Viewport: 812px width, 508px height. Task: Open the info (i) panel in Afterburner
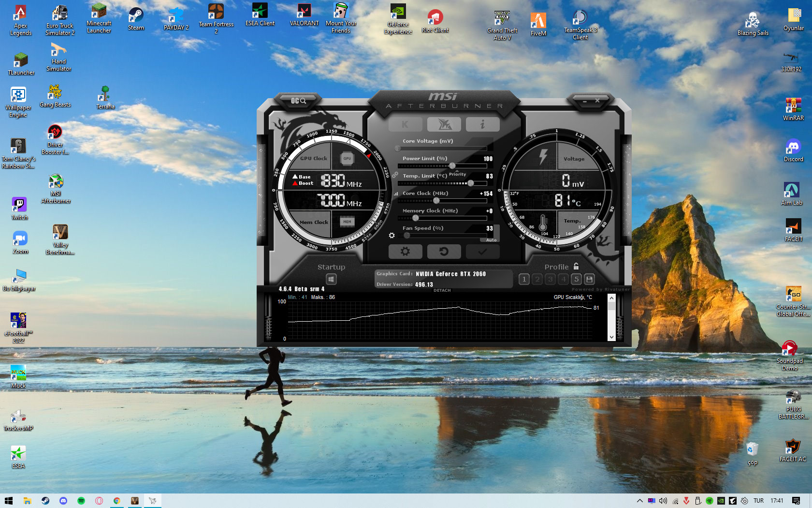[482, 124]
